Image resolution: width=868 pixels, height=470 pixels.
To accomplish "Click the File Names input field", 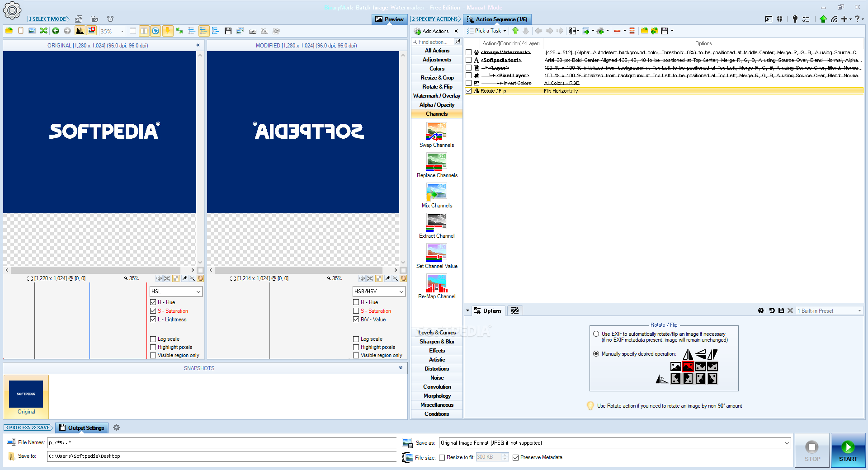I will (222, 442).
